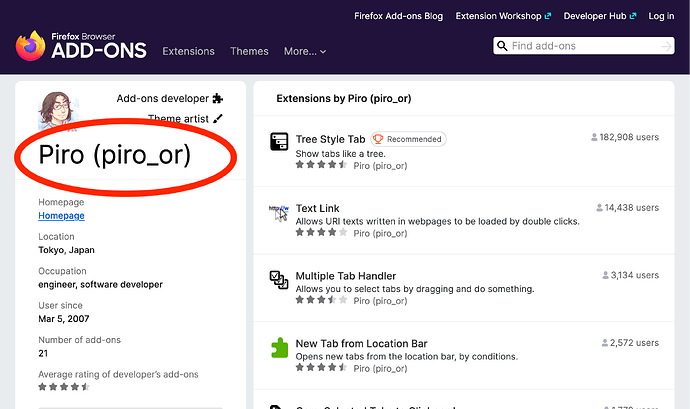Click 'Mar 5, 2007' user since date

(x=64, y=319)
